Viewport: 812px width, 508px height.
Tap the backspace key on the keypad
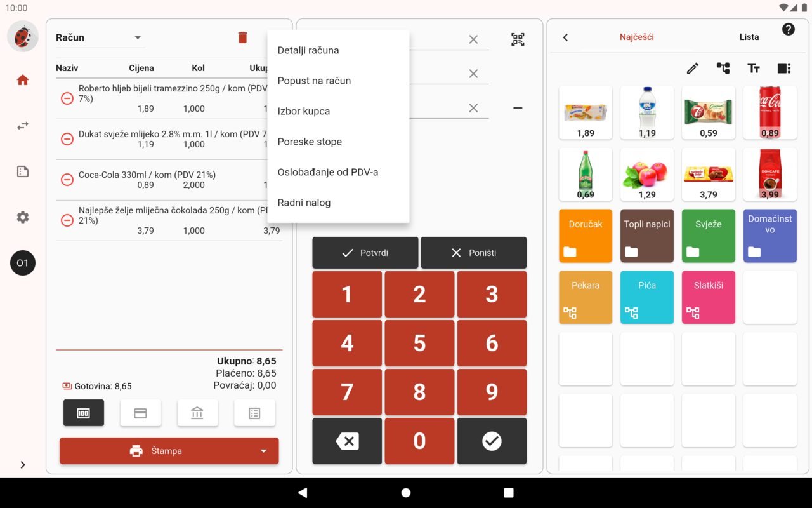coord(347,441)
